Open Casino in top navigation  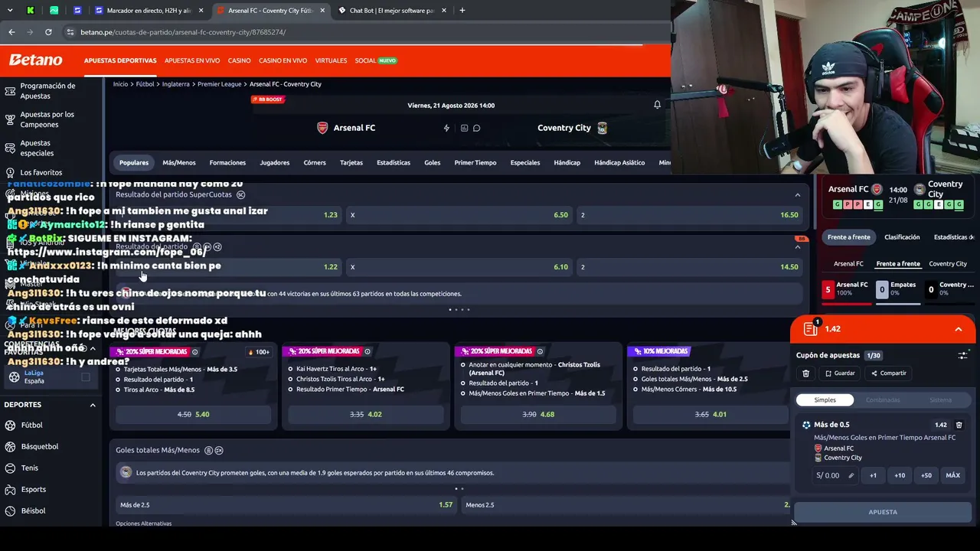239,60
